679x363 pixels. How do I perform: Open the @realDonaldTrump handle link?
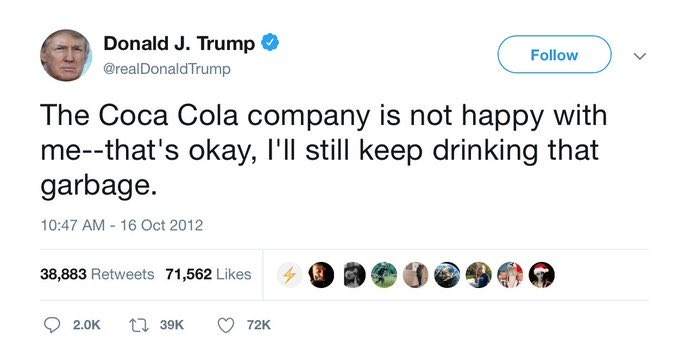click(x=167, y=69)
